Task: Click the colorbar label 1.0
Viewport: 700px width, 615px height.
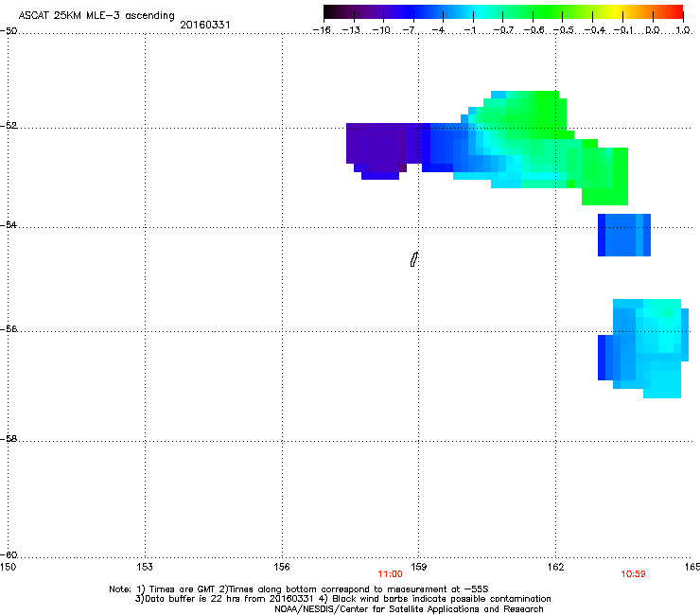Action: pos(683,30)
